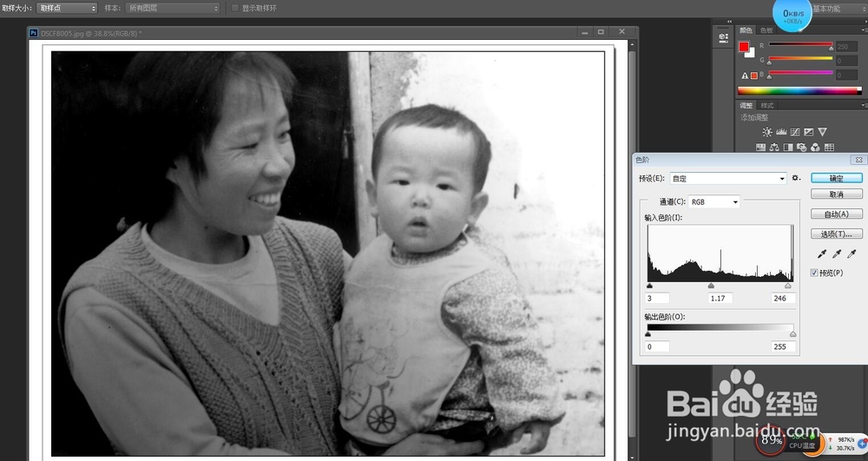Click the color spectrum ramp in Color panel
Viewport: 868px width, 461px height.
(x=799, y=91)
